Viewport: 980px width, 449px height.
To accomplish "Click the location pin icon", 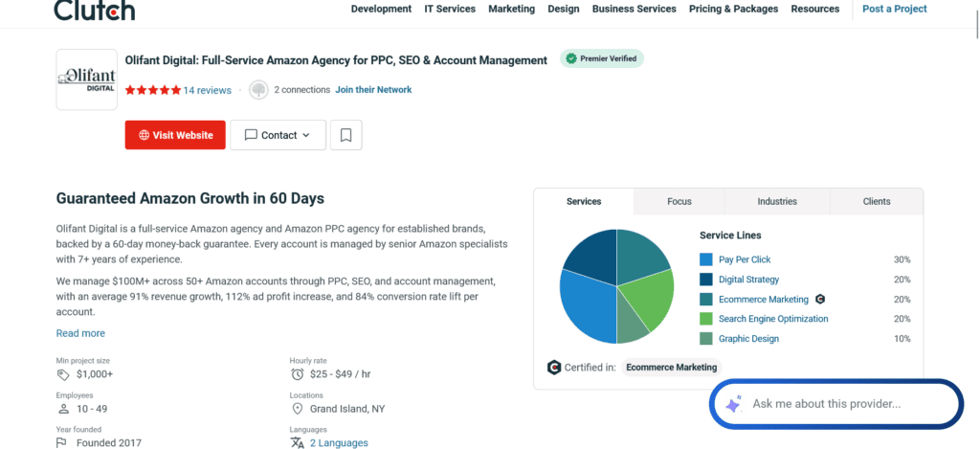I will coord(297,409).
